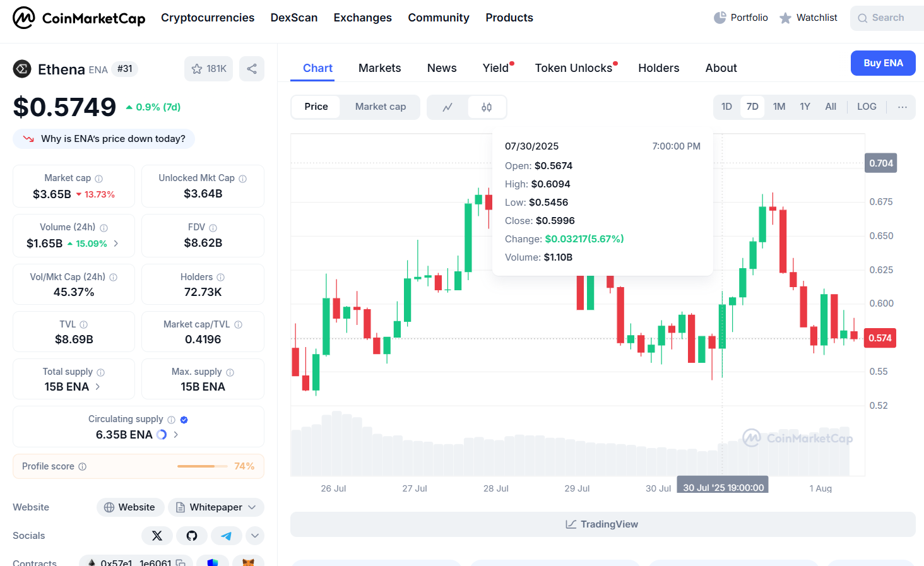Click the share icon button
Screen dimensions: 924x566
click(252, 69)
